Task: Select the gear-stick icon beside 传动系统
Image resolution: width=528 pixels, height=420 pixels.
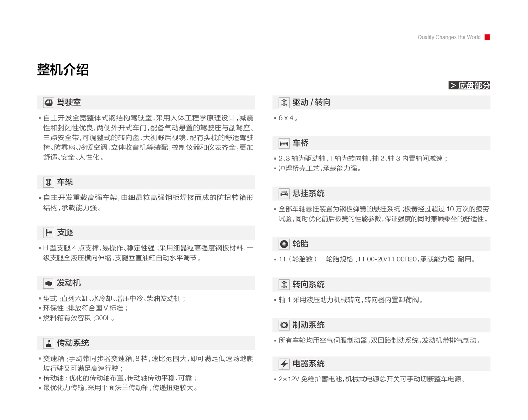Action: coord(49,343)
